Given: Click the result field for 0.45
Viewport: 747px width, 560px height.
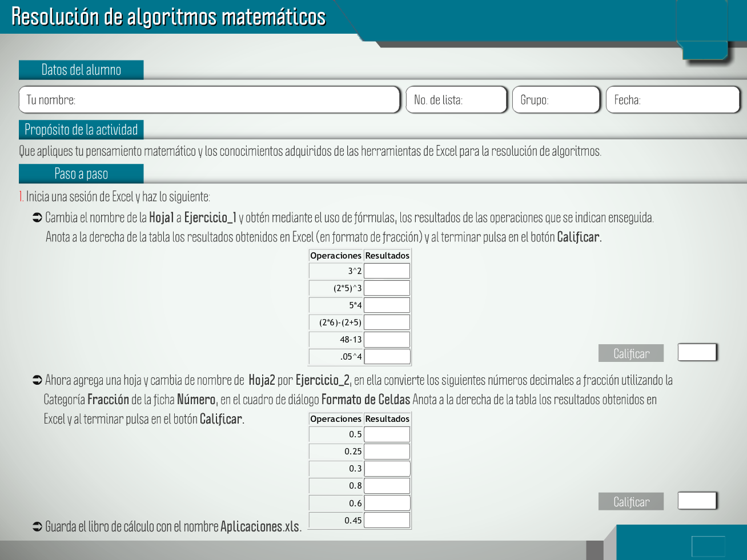Looking at the screenshot, I should click(387, 520).
